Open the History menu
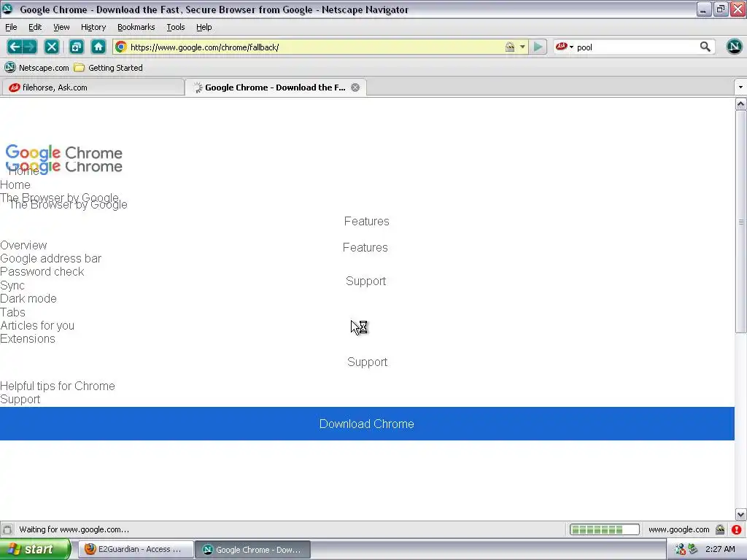Image resolution: width=747 pixels, height=560 pixels. [x=93, y=27]
